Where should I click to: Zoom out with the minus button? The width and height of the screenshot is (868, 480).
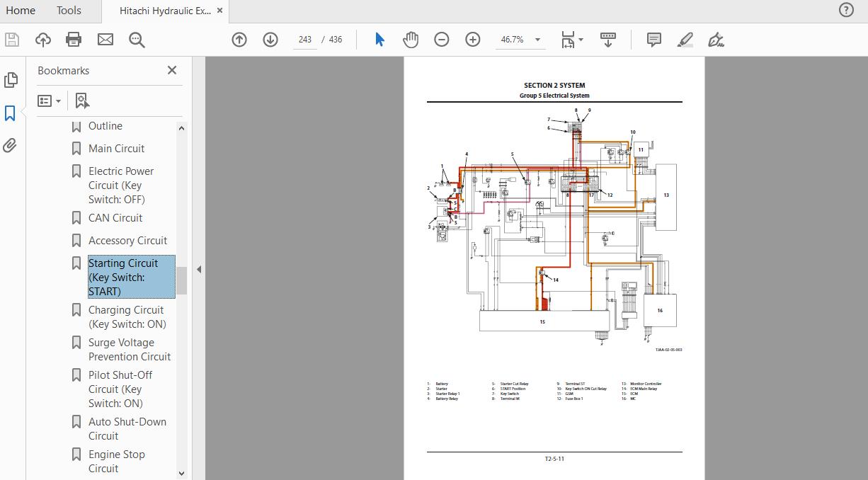click(x=442, y=40)
